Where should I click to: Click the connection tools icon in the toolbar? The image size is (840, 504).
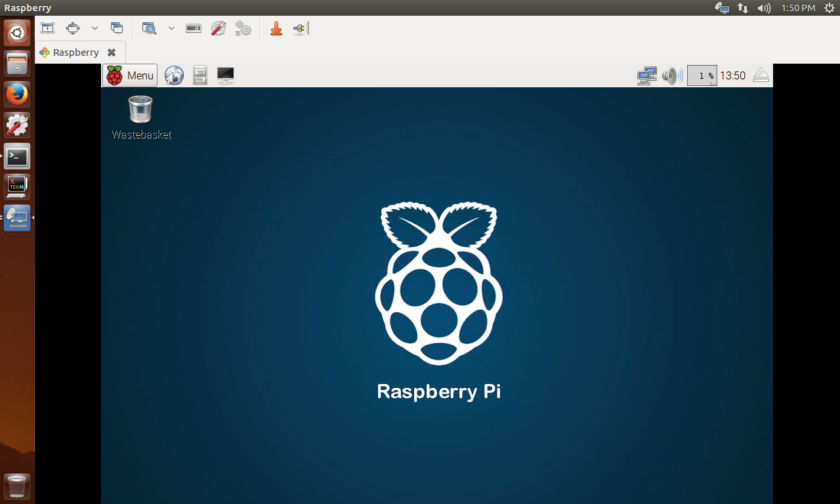[218, 28]
